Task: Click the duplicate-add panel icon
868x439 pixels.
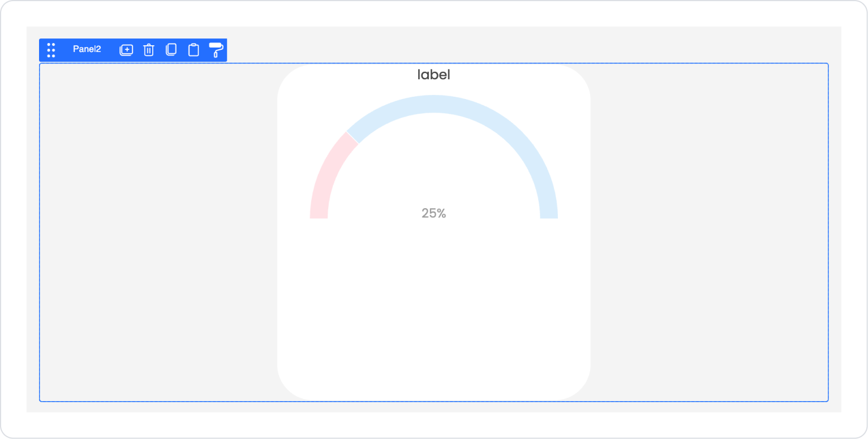Action: [126, 50]
